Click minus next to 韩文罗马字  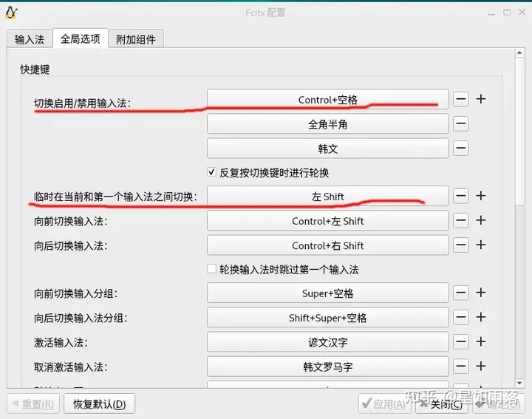461,366
